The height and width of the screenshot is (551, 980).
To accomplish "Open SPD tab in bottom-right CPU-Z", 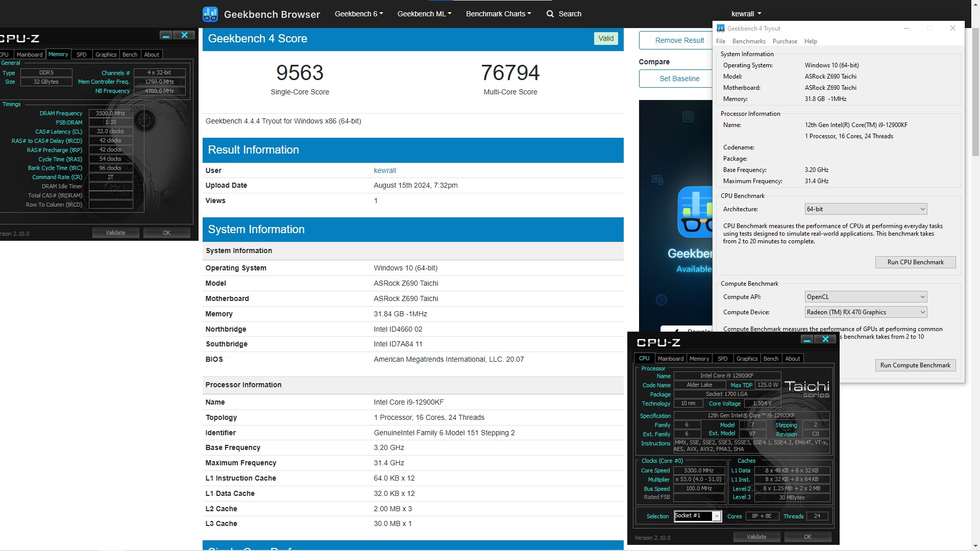I will (723, 359).
